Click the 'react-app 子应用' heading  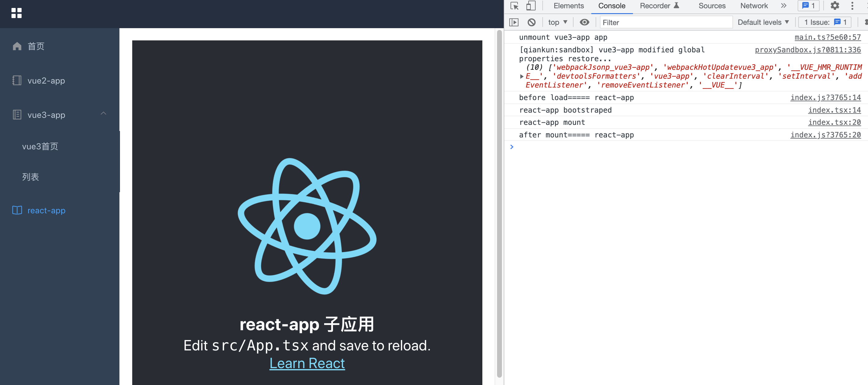point(307,324)
